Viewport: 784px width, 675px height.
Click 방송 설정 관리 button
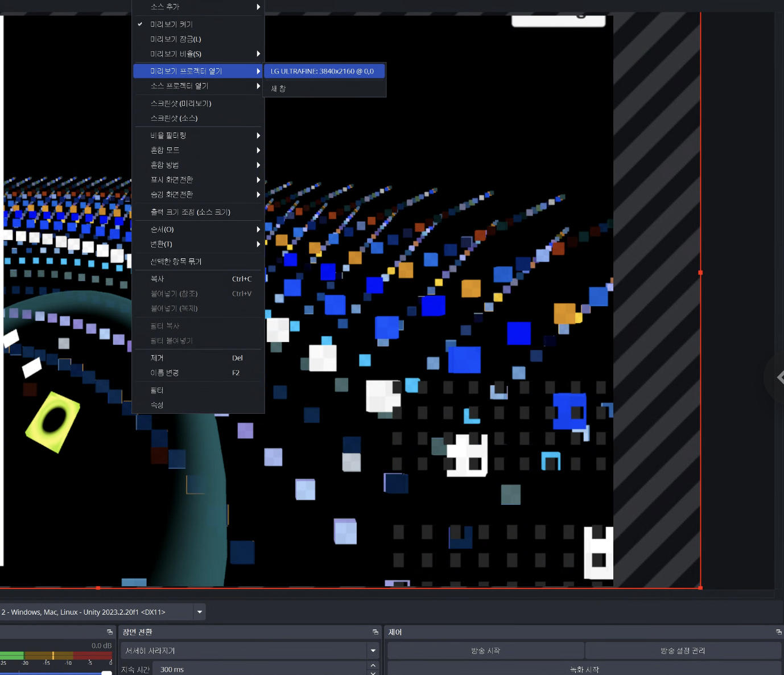pos(683,651)
